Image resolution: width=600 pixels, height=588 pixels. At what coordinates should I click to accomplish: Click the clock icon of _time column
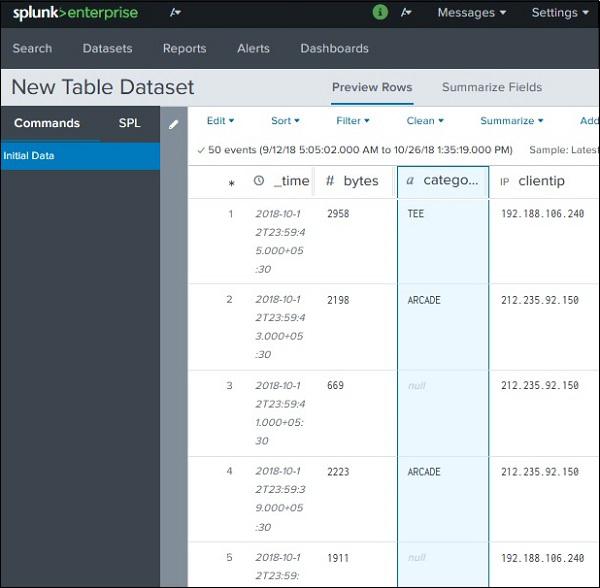259,181
